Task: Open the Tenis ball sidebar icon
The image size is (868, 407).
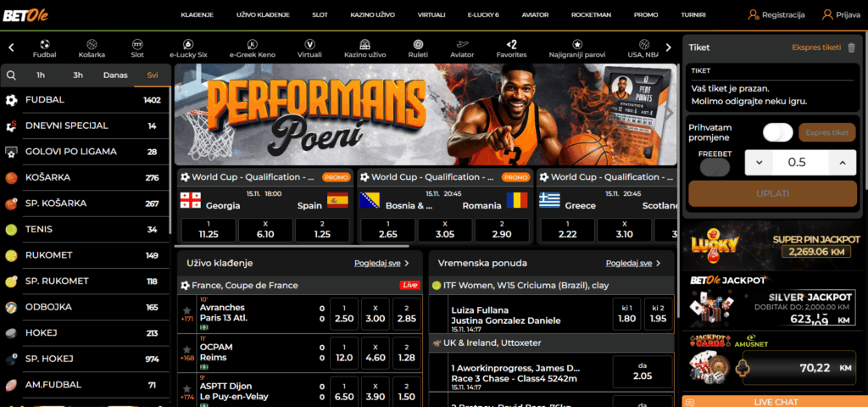Action: coord(11,229)
